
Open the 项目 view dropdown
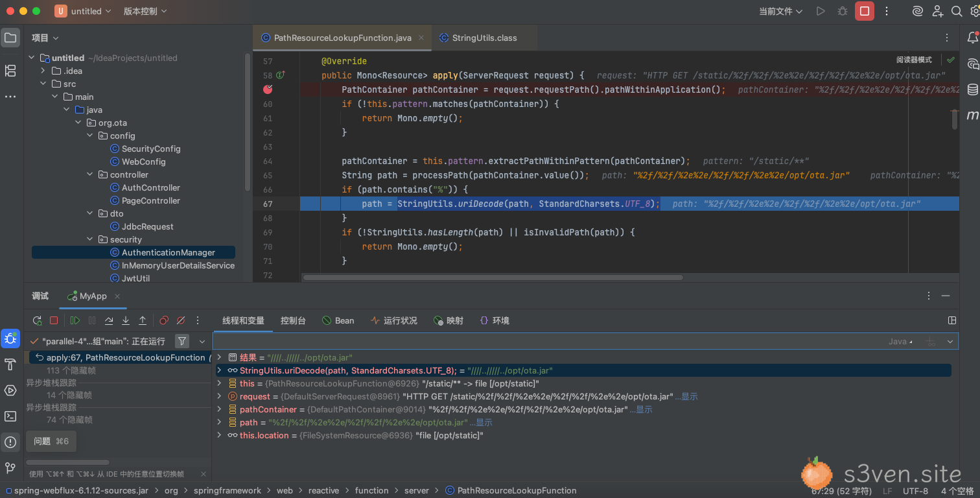click(x=45, y=38)
